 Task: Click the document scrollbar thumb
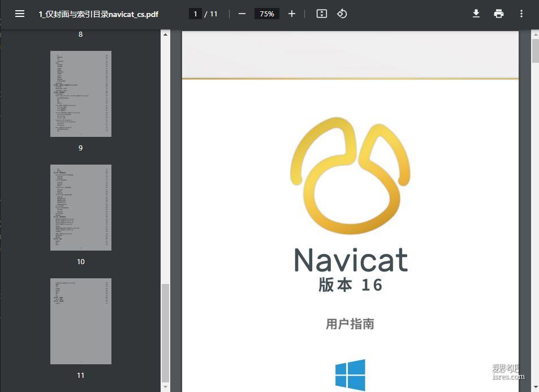click(x=536, y=51)
